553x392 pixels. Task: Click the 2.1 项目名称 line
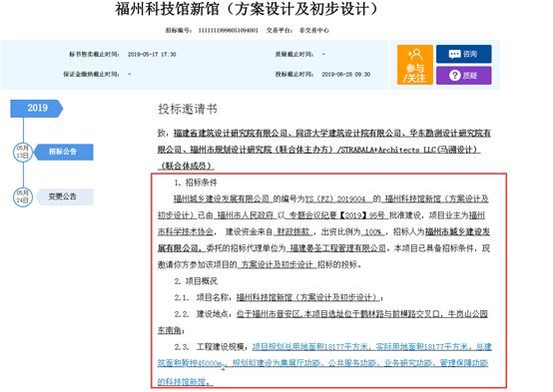pyautogui.click(x=278, y=297)
